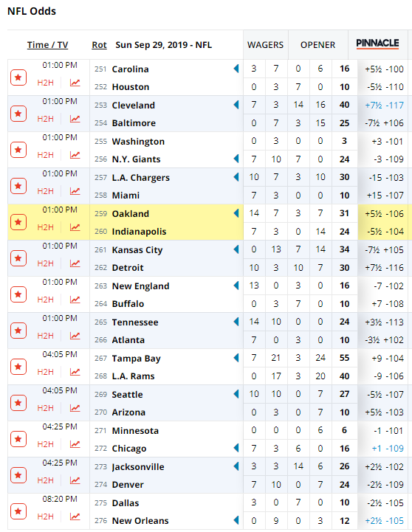Open chart icon for Tampa Bay vs Rams
Screen dimensions: 412x532
tap(75, 372)
